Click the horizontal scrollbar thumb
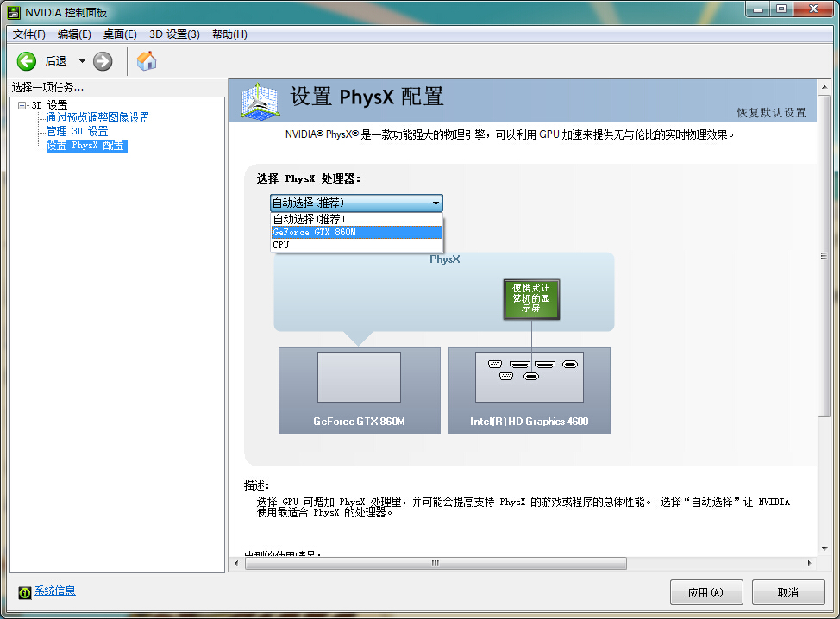Viewport: 840px width, 619px height. 436,563
